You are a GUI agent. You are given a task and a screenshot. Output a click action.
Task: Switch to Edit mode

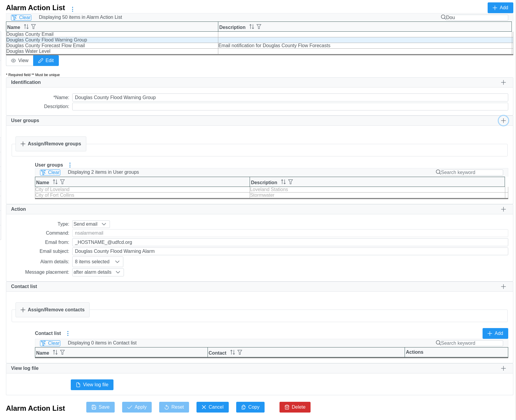tap(46, 61)
